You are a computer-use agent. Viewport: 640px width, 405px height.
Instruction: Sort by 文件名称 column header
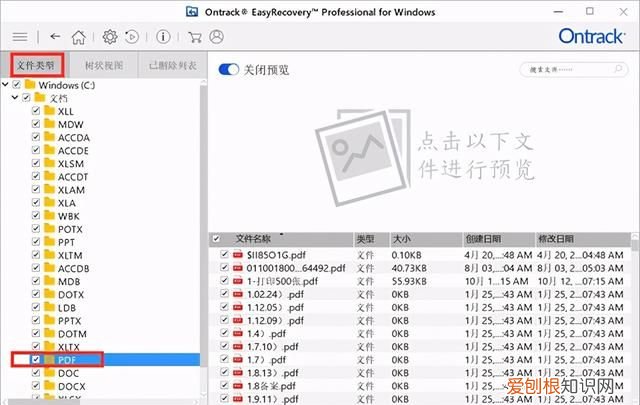[x=253, y=239]
